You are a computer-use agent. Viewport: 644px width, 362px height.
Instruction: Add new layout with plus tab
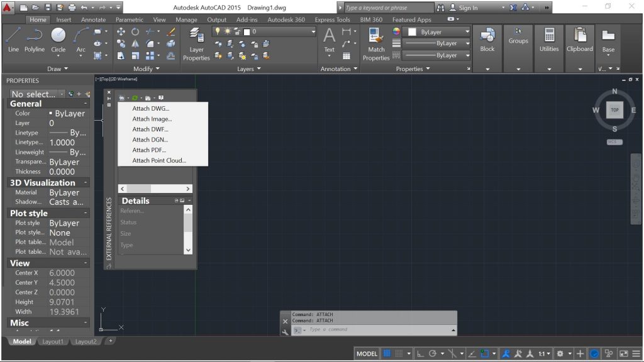point(110,341)
